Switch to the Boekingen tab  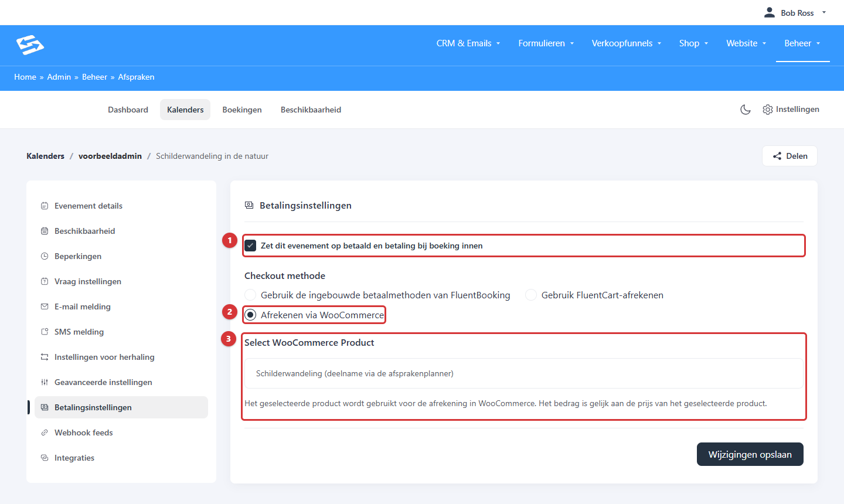242,110
